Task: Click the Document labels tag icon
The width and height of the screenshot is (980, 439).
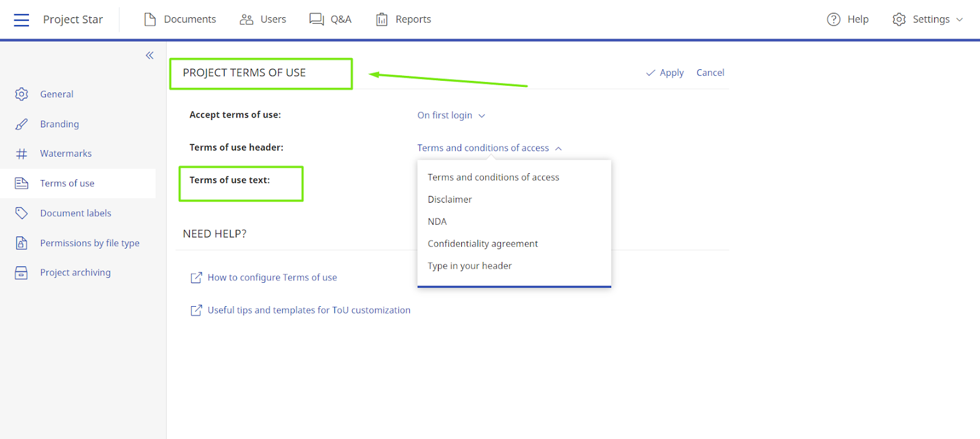Action: tap(21, 213)
